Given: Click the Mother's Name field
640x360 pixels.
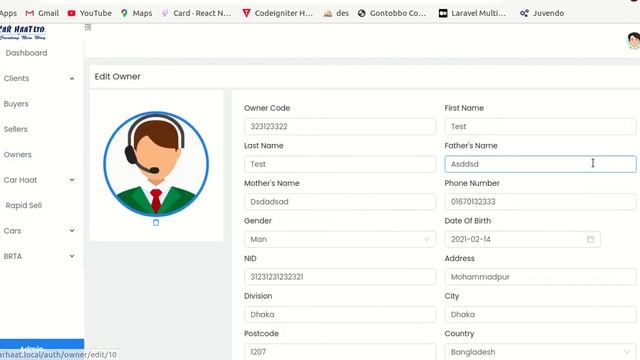Looking at the screenshot, I should [340, 202].
